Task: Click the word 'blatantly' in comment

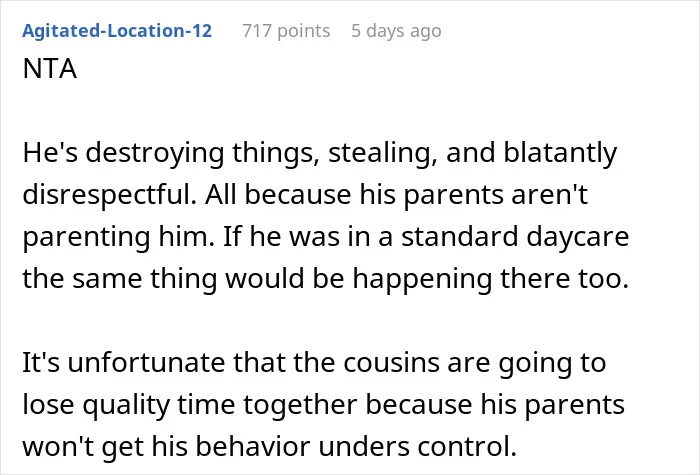Action: point(560,153)
